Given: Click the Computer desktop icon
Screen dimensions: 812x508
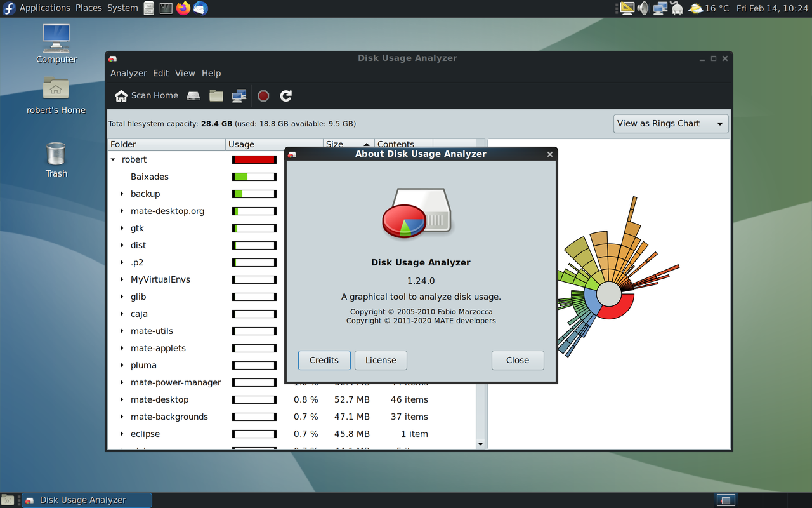Looking at the screenshot, I should [56, 44].
